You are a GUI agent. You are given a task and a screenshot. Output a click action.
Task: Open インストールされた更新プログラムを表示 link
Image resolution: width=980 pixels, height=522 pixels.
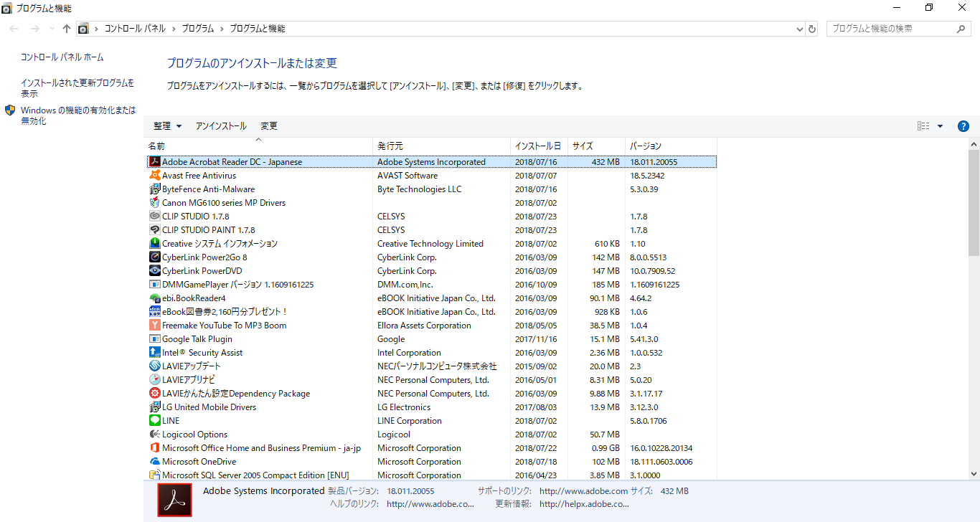click(x=77, y=88)
